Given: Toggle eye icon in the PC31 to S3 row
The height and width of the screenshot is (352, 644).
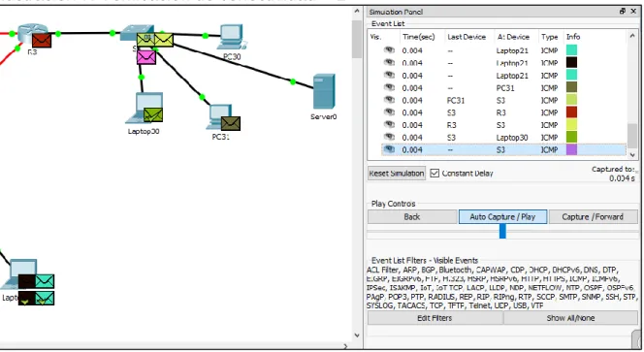Looking at the screenshot, I should 389,100.
